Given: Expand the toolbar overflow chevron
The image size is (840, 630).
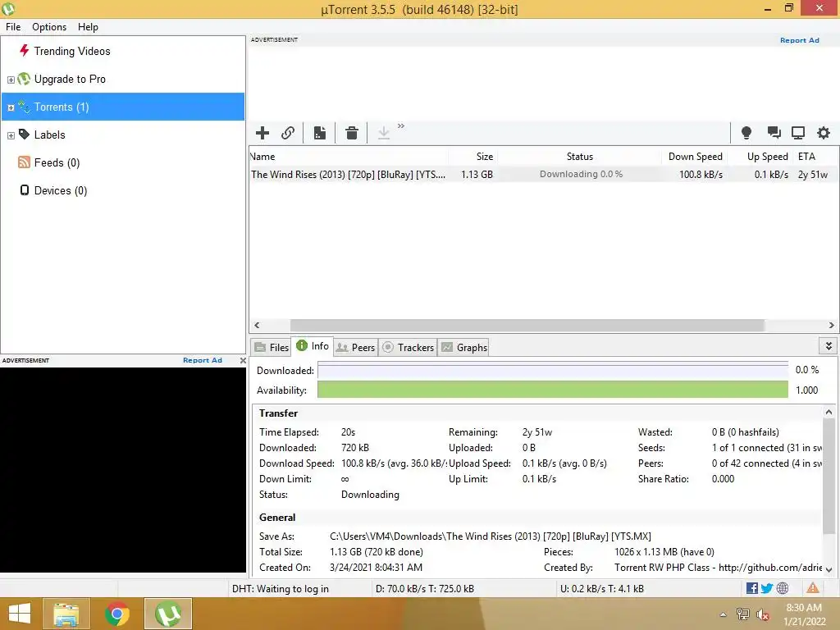Looking at the screenshot, I should tap(400, 126).
